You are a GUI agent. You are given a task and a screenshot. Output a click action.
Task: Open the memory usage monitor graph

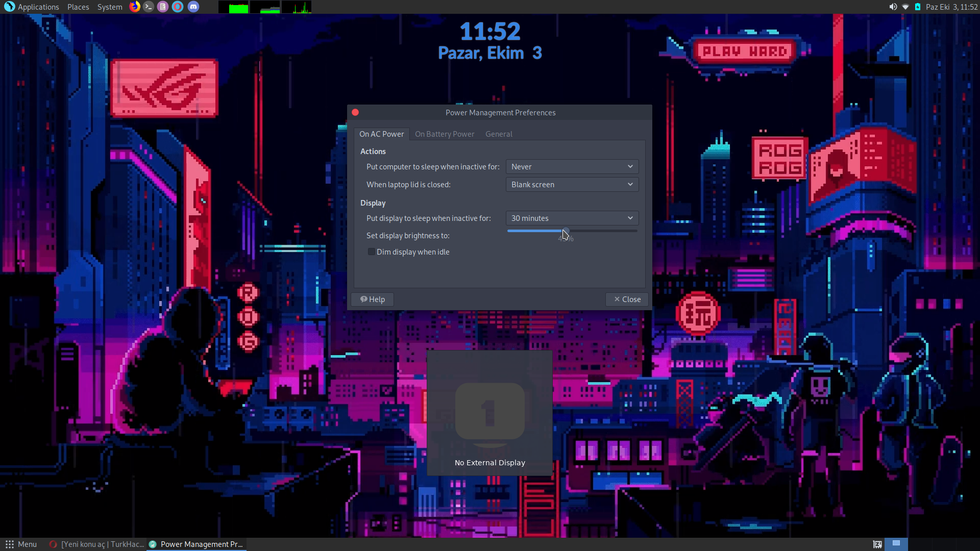coord(265,7)
